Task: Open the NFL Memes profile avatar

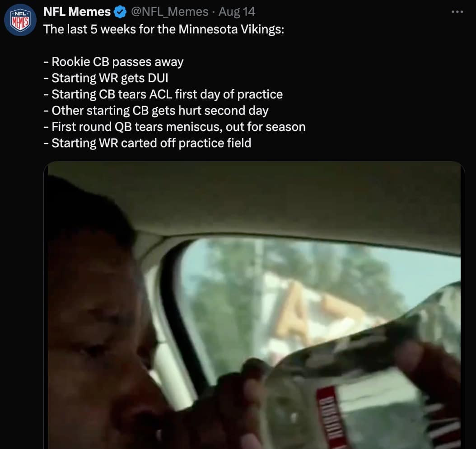Action: click(20, 20)
